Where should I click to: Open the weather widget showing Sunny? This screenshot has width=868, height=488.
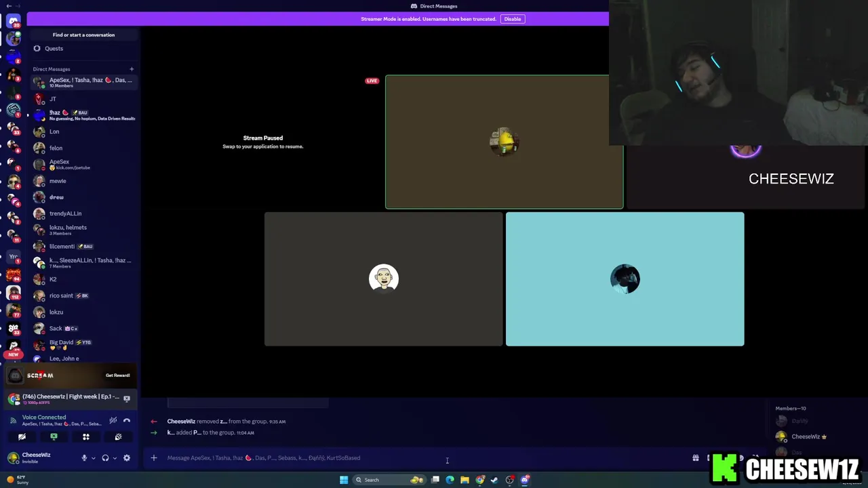pos(18,480)
